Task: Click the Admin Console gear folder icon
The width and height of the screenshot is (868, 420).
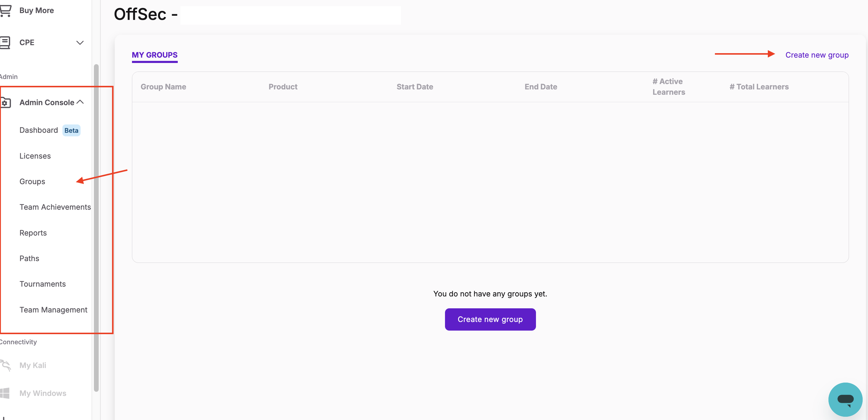Action: (5, 102)
